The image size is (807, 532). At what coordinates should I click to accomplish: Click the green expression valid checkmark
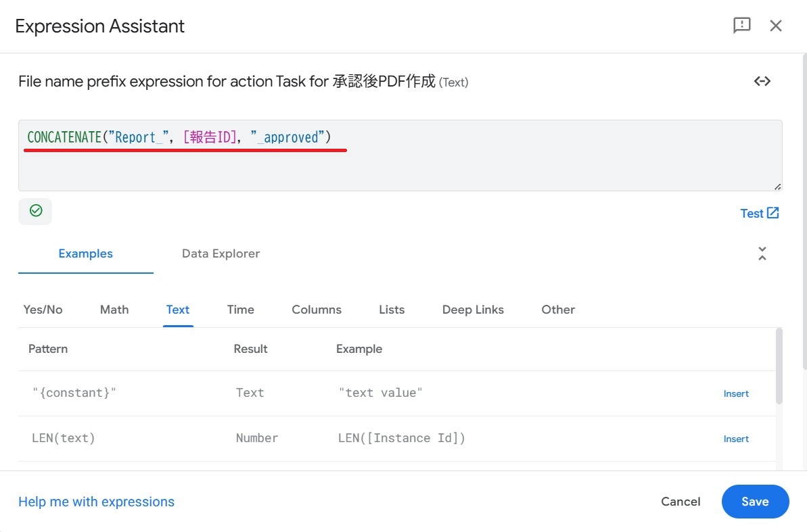36,211
